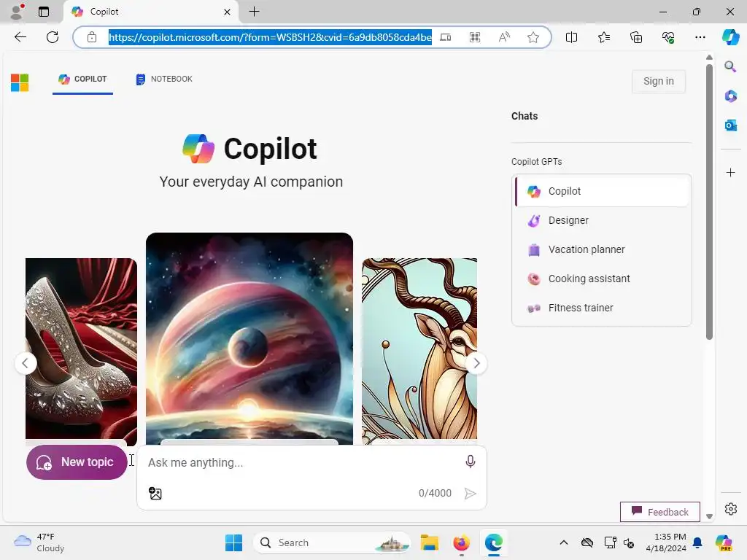Viewport: 747px width, 560px height.
Task: Open Copilot preview in taskbar
Action: (x=724, y=542)
